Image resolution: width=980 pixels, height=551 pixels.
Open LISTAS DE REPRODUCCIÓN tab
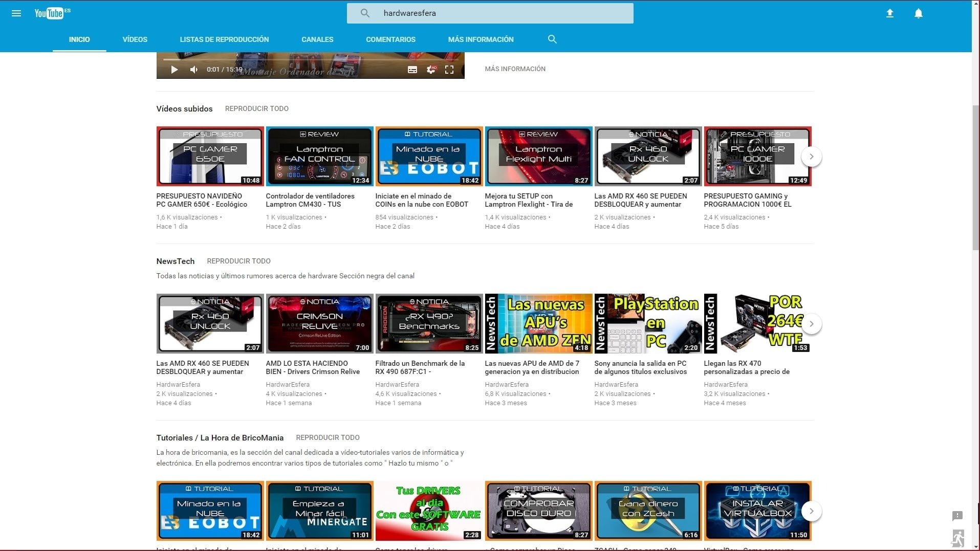(x=224, y=39)
